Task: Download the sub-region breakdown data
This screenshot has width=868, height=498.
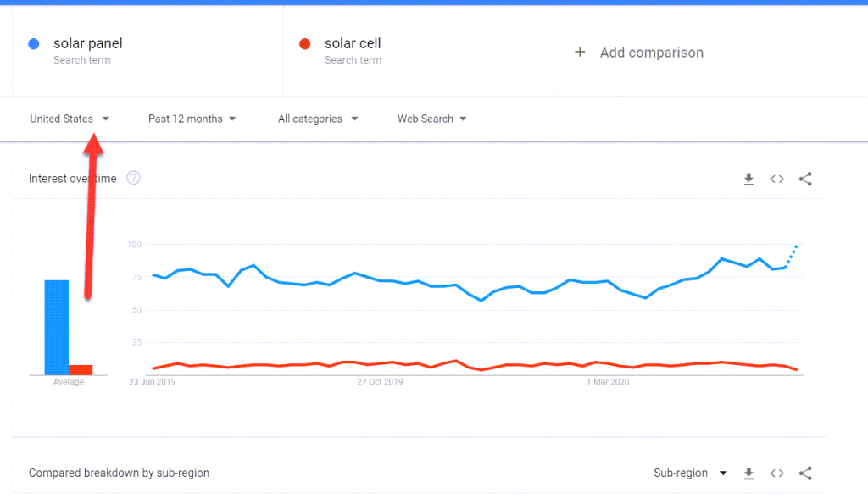Action: [x=748, y=473]
